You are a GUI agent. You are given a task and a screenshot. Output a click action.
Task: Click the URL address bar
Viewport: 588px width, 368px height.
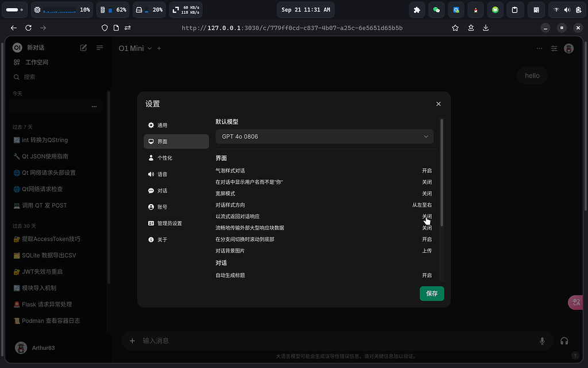292,28
